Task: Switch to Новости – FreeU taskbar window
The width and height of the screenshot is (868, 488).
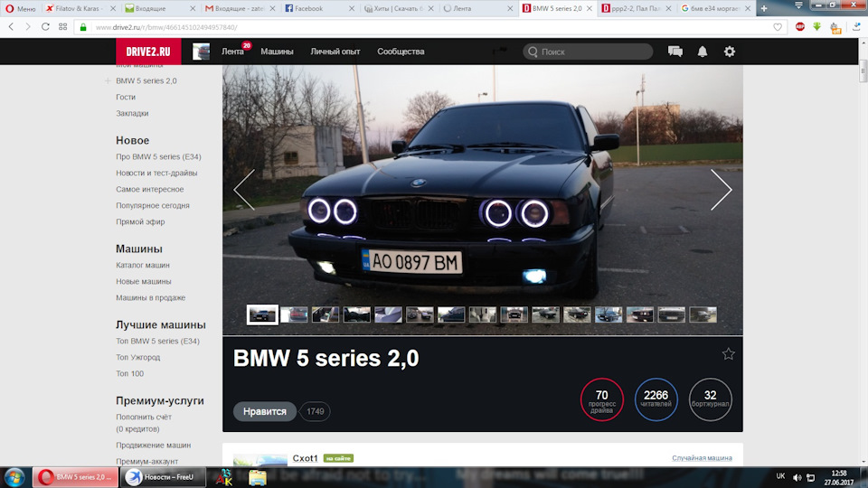Action: point(162,477)
